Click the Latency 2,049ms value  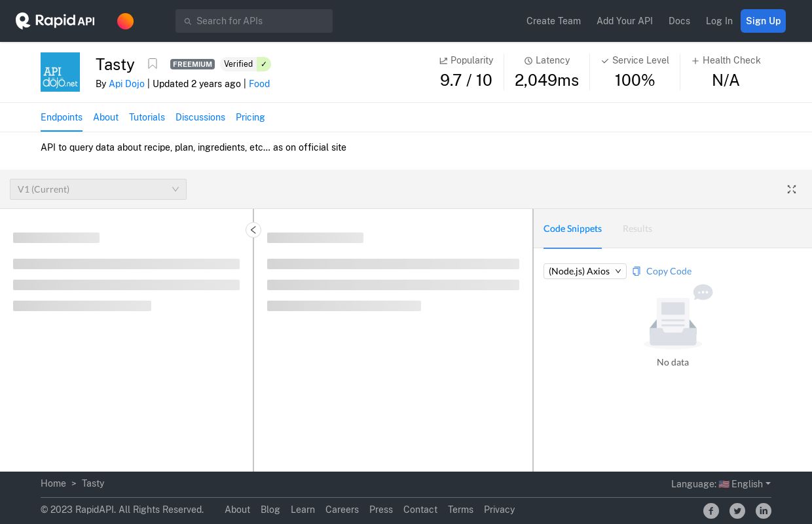(547, 81)
